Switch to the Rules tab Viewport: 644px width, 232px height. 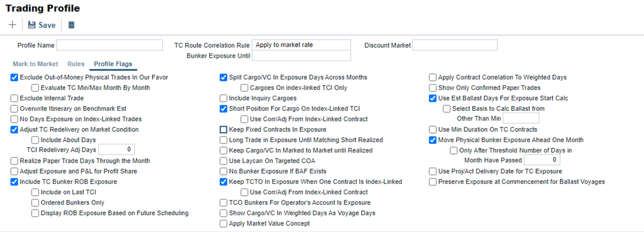[76, 64]
